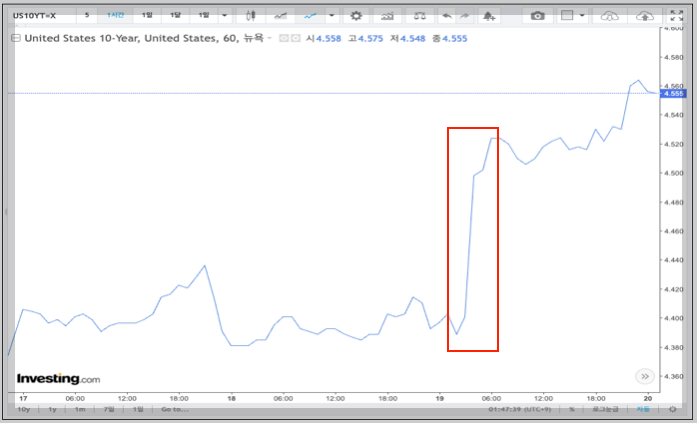The image size is (697, 423).
Task: Toggle percent scale button
Action: click(572, 409)
